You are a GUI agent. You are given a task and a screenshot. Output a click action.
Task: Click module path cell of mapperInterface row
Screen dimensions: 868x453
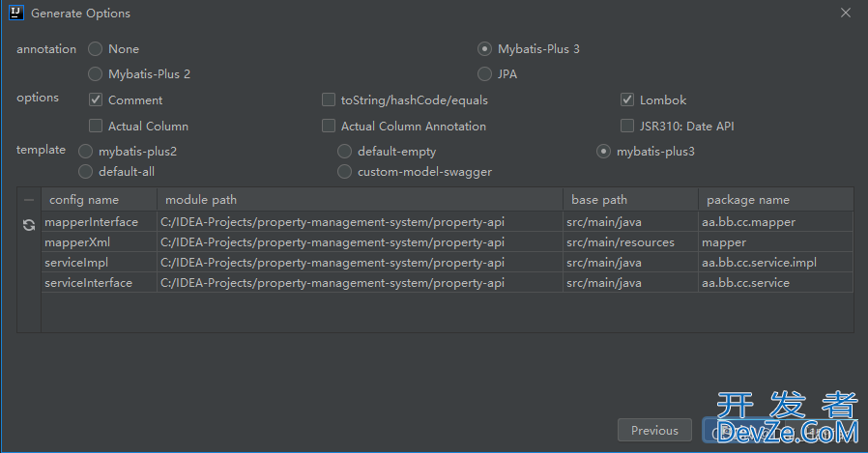(360, 222)
